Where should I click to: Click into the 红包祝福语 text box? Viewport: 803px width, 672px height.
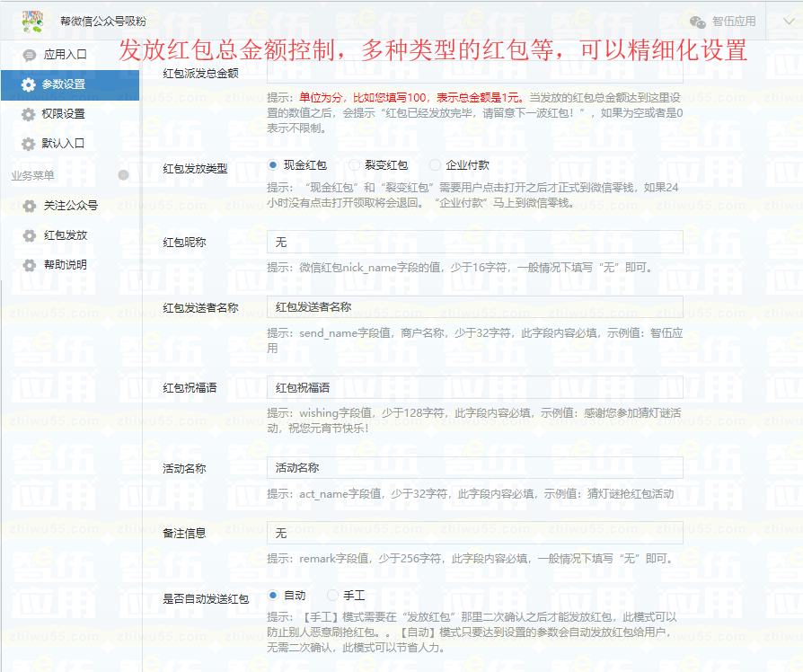click(474, 388)
